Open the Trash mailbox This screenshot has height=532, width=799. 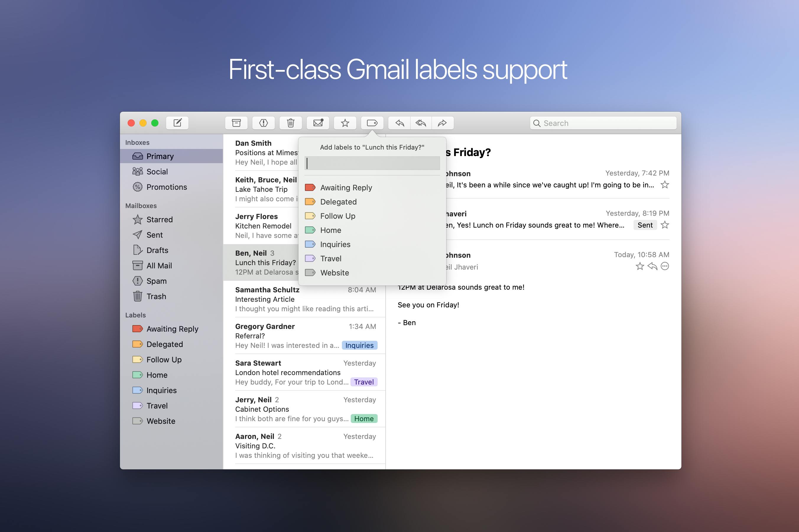[x=172, y=296]
